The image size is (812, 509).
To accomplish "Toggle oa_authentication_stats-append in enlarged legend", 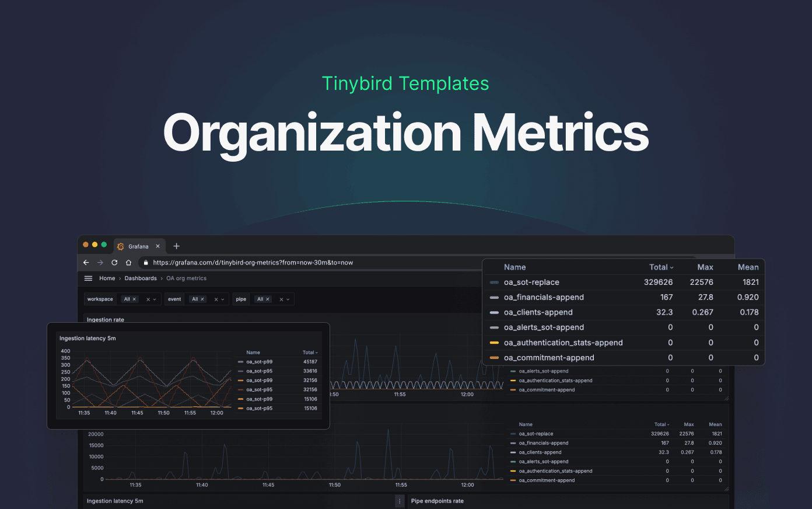I will point(563,343).
